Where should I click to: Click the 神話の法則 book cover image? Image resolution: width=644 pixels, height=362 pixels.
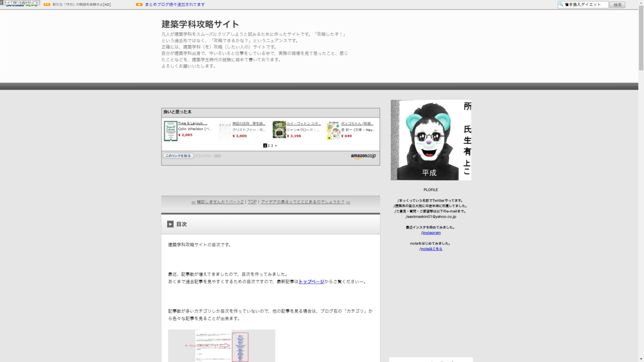click(224, 131)
